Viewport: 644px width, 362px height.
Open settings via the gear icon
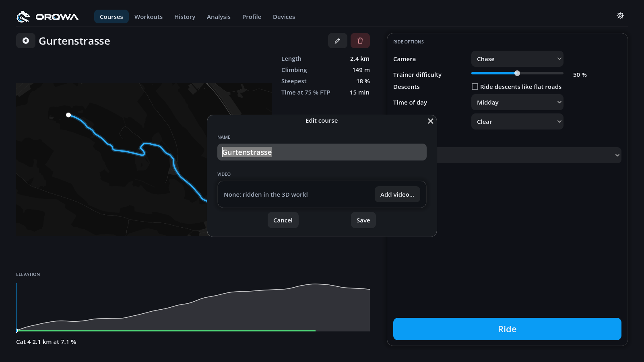coord(620,16)
